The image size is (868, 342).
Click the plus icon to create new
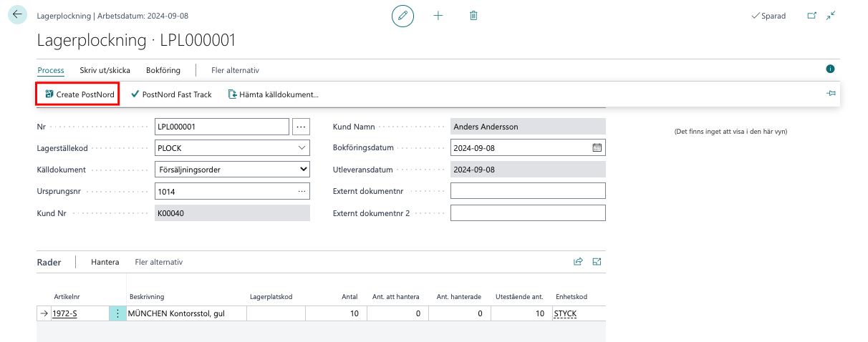(438, 16)
